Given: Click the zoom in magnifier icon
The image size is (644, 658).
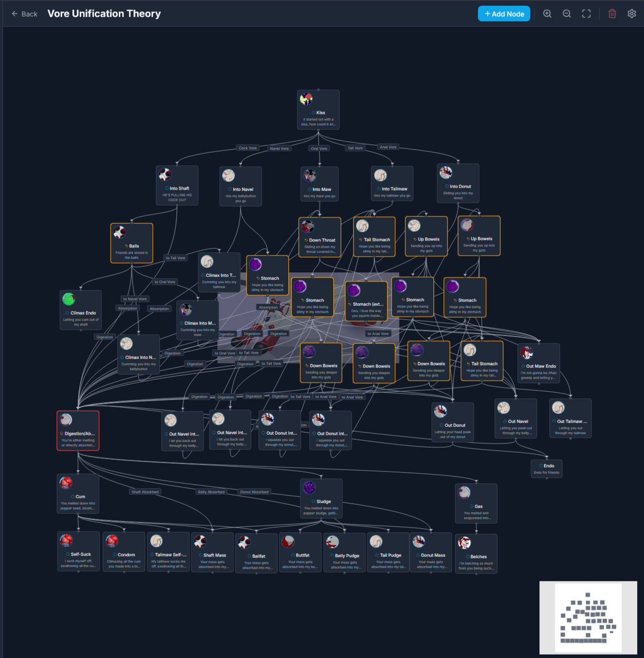Looking at the screenshot, I should (547, 14).
